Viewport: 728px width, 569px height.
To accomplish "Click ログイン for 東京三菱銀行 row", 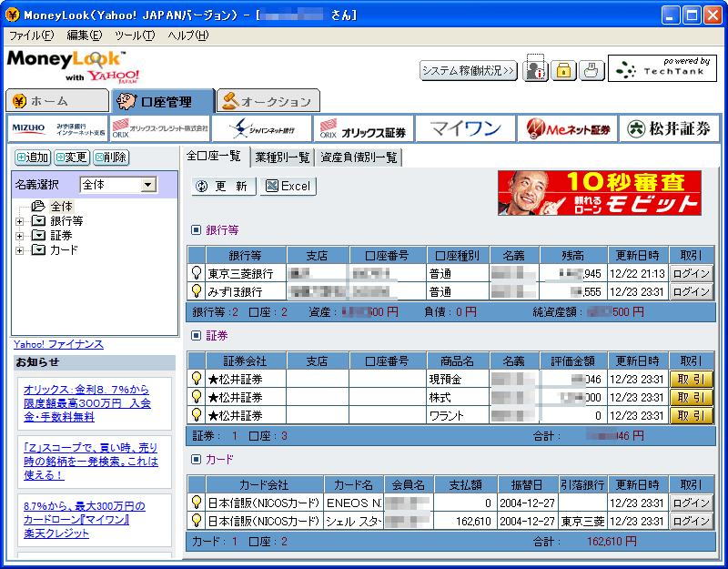I will (692, 273).
